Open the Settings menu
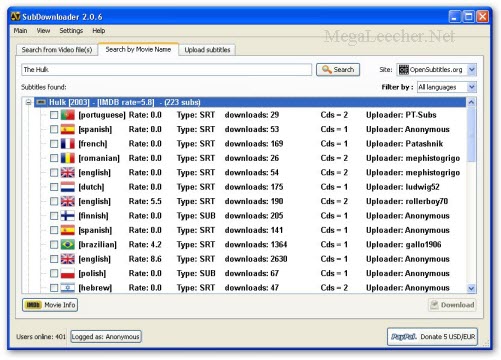 coord(71,31)
